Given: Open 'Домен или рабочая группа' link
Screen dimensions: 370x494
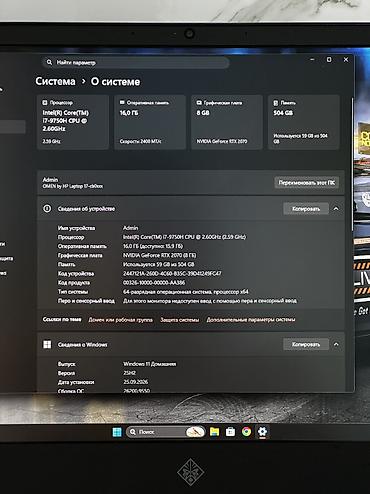Looking at the screenshot, I should point(120,320).
